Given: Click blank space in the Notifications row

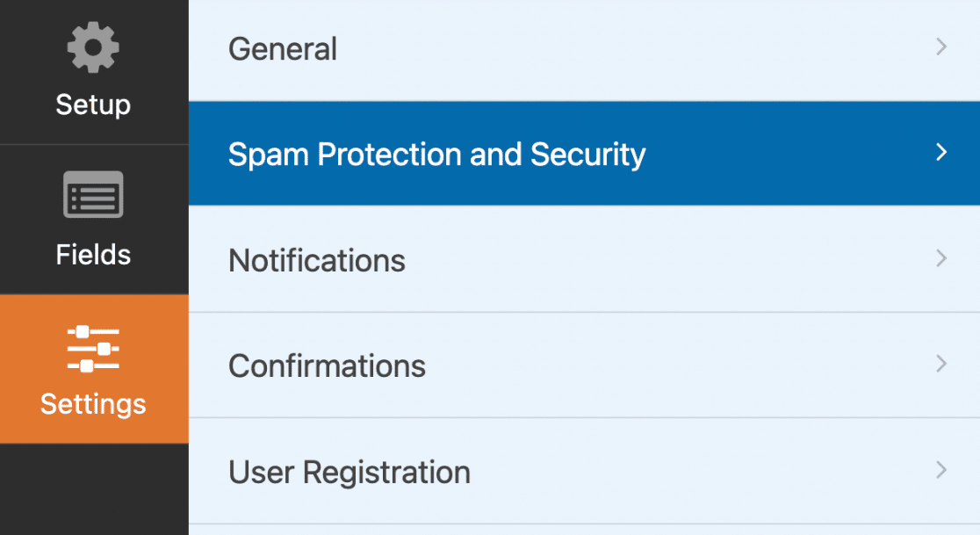Looking at the screenshot, I should (667, 260).
